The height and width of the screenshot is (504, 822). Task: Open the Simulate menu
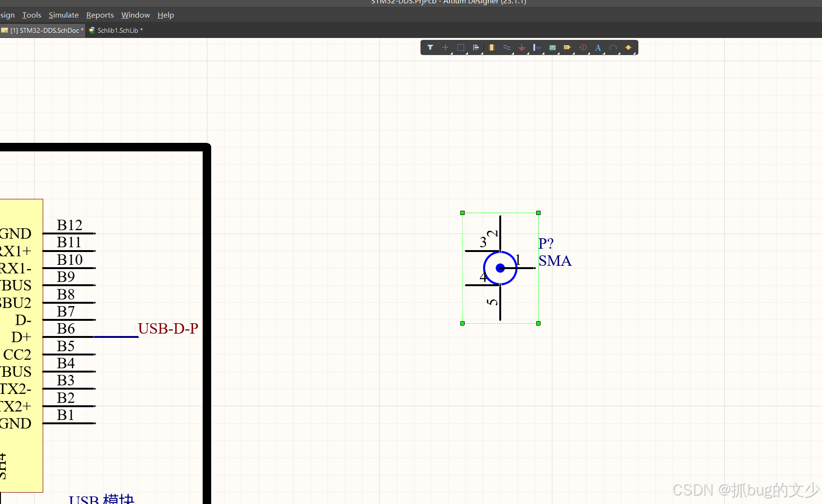point(64,15)
